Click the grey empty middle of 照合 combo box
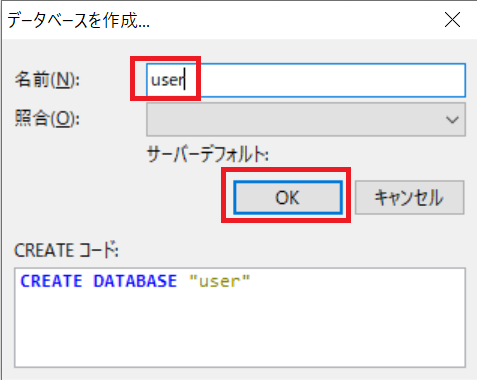Viewport: 477px width, 380px height. (293, 119)
